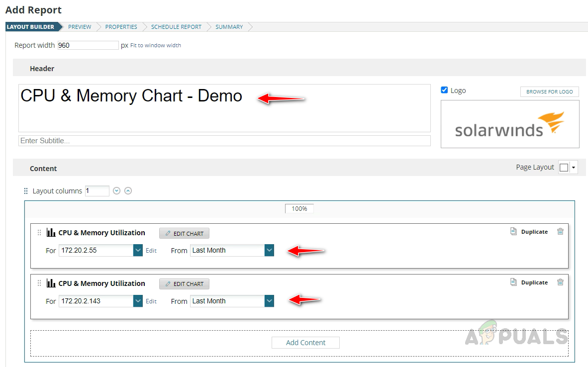
Task: Decrease layout columns with down arrow
Action: tap(117, 190)
